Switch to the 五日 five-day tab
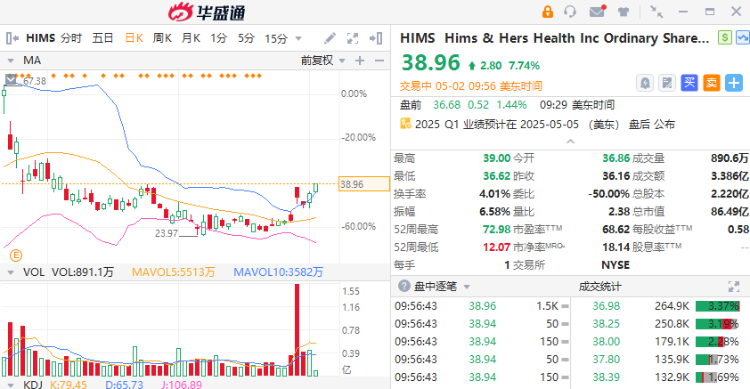 (x=103, y=38)
